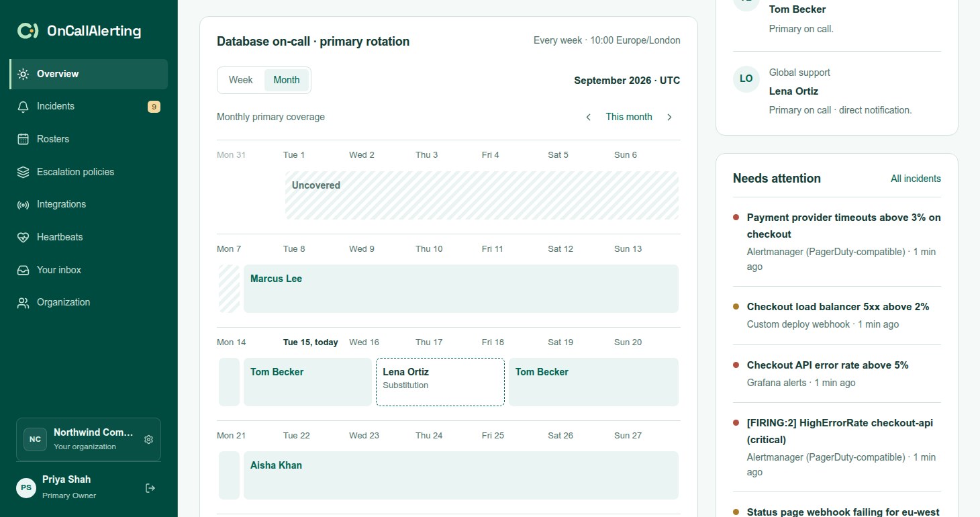The height and width of the screenshot is (517, 980).
Task: Open Heartbeats in the sidebar
Action: [x=89, y=237]
